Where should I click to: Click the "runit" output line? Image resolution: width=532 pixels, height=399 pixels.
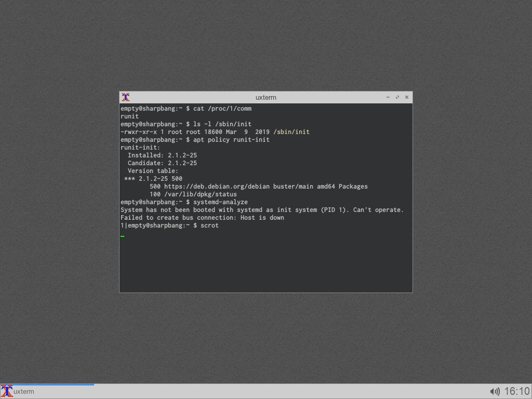coord(129,116)
